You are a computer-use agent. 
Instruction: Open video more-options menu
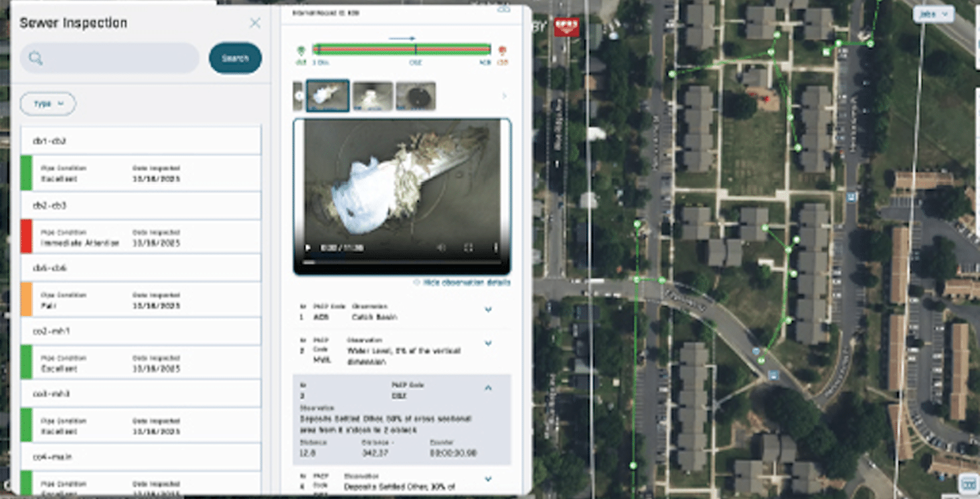click(x=495, y=248)
